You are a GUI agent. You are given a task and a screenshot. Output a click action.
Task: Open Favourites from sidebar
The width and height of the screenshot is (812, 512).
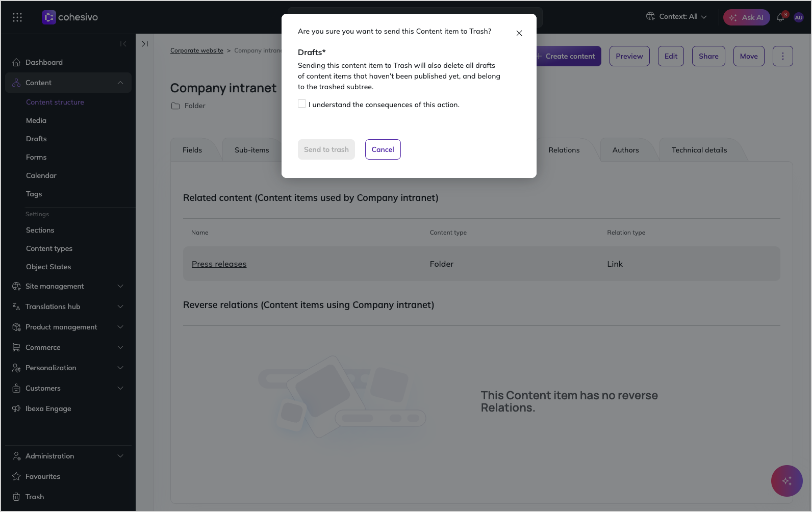point(68,476)
